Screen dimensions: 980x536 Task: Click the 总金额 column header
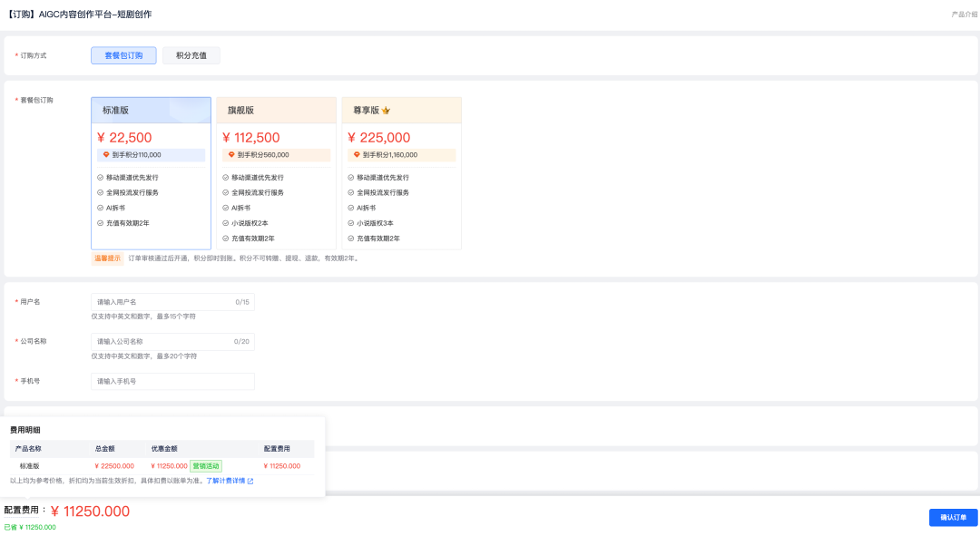point(105,449)
